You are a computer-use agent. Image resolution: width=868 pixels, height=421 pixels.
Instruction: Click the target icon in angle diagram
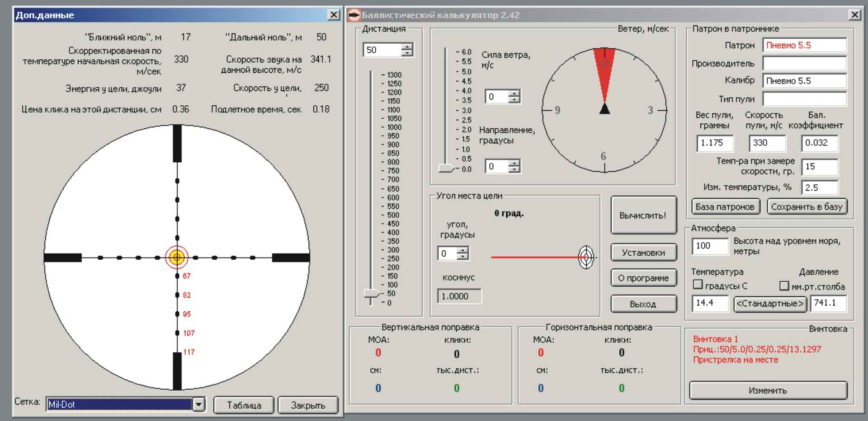pyautogui.click(x=586, y=257)
